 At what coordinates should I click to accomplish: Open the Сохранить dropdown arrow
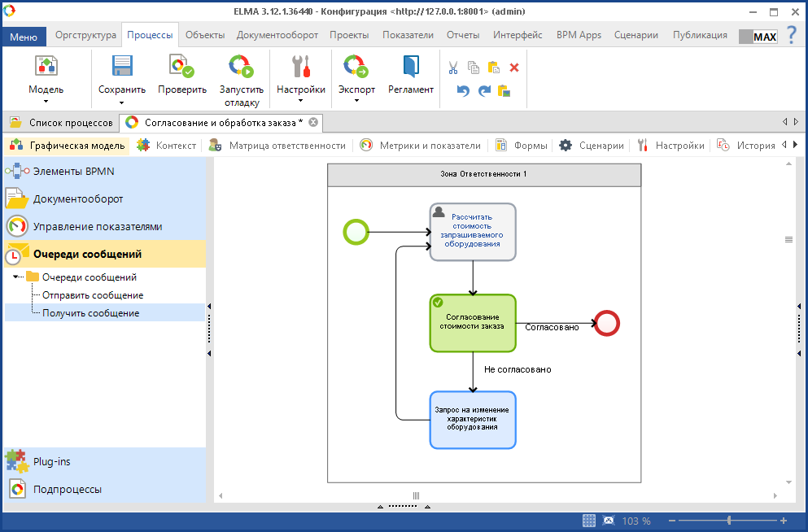tap(122, 102)
